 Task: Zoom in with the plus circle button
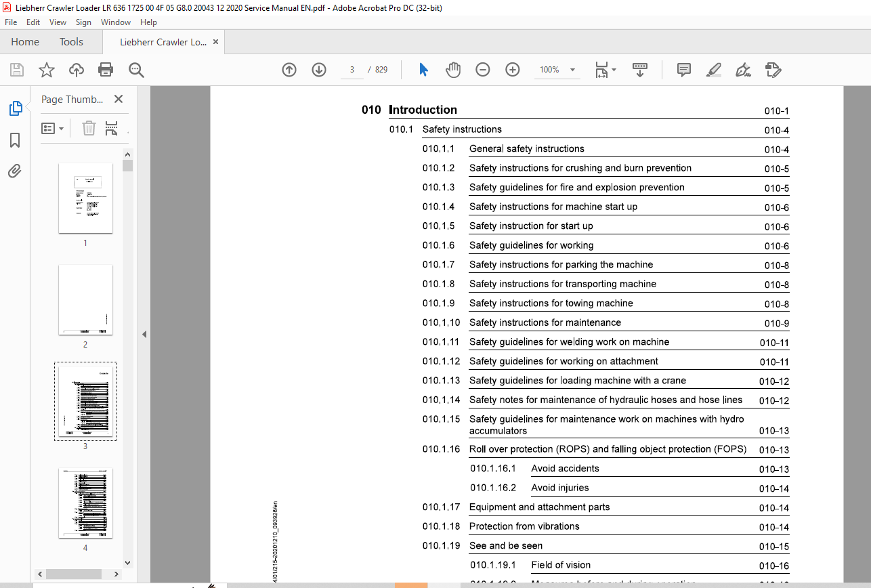pos(513,70)
